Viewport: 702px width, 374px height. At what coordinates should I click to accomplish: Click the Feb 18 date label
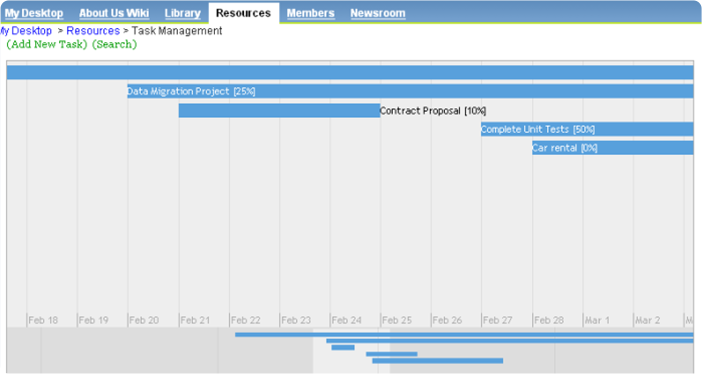click(x=43, y=320)
